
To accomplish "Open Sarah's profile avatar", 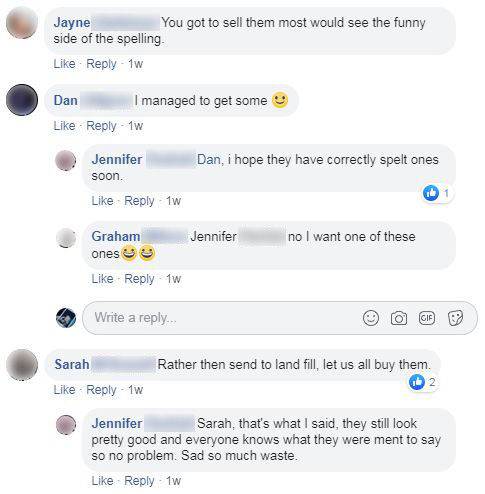I will 22,365.
